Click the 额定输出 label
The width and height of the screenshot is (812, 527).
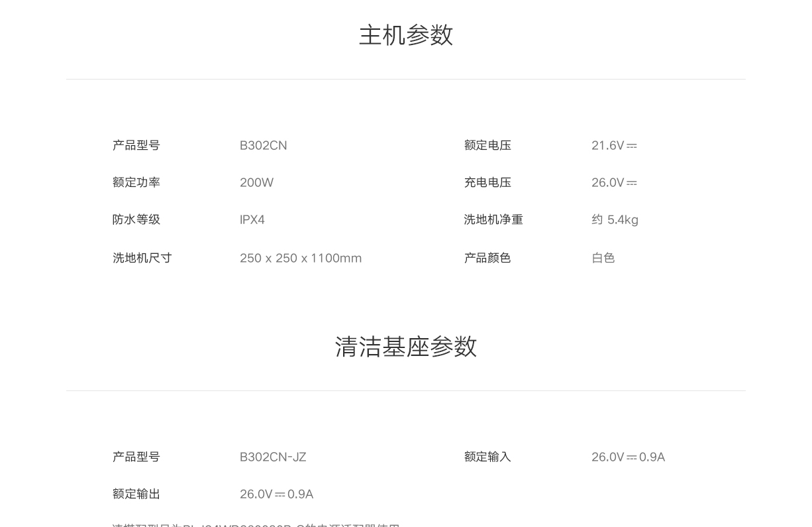pos(136,495)
